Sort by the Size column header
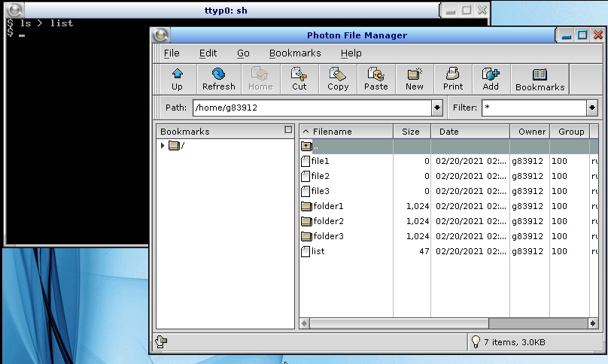The image size is (608, 364). pyautogui.click(x=412, y=132)
